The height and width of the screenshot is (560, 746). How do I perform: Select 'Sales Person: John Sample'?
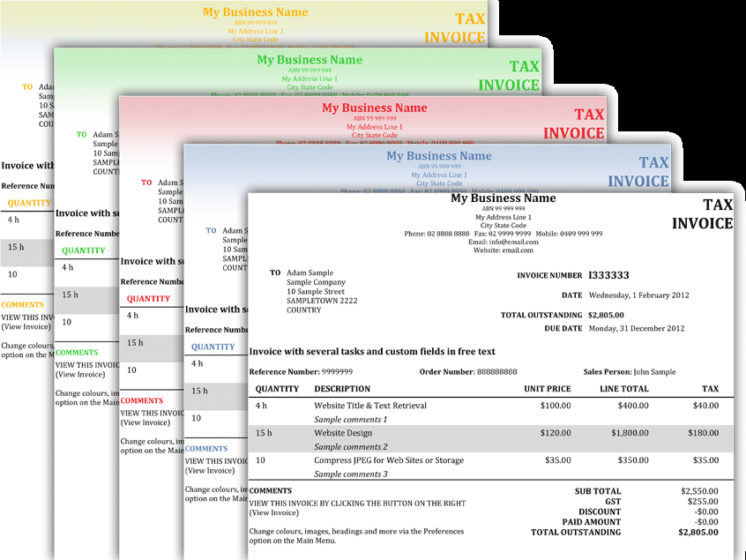pyautogui.click(x=630, y=372)
